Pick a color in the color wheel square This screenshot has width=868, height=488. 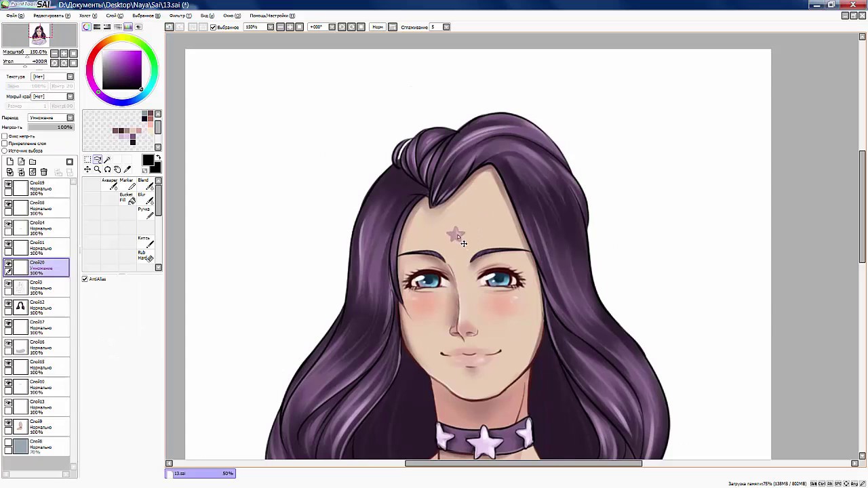tap(122, 70)
